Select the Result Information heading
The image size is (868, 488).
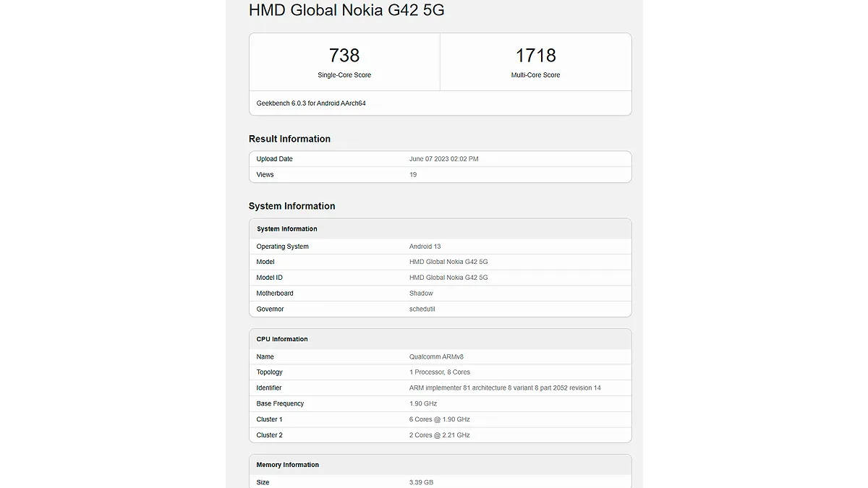(x=289, y=139)
